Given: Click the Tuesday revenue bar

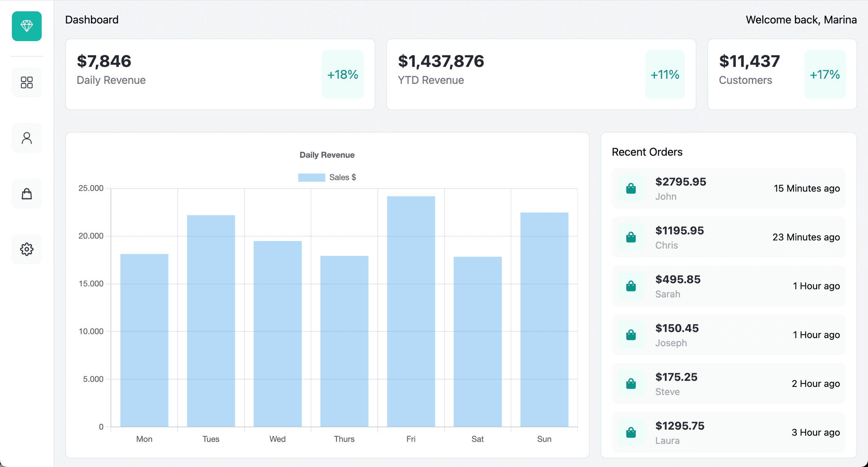Looking at the screenshot, I should [211, 321].
